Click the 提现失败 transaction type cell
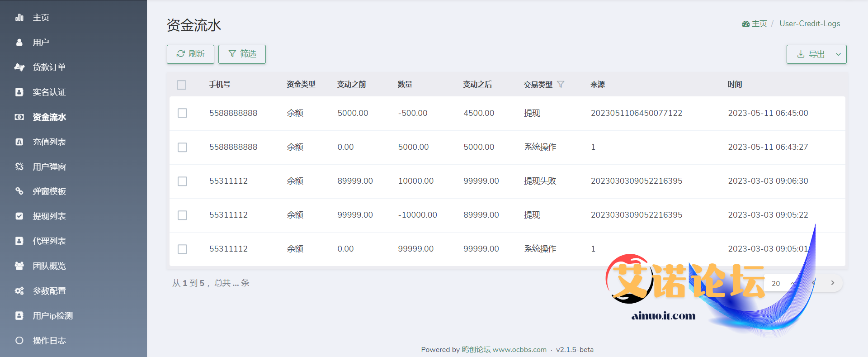868x357 pixels. pyautogui.click(x=540, y=181)
